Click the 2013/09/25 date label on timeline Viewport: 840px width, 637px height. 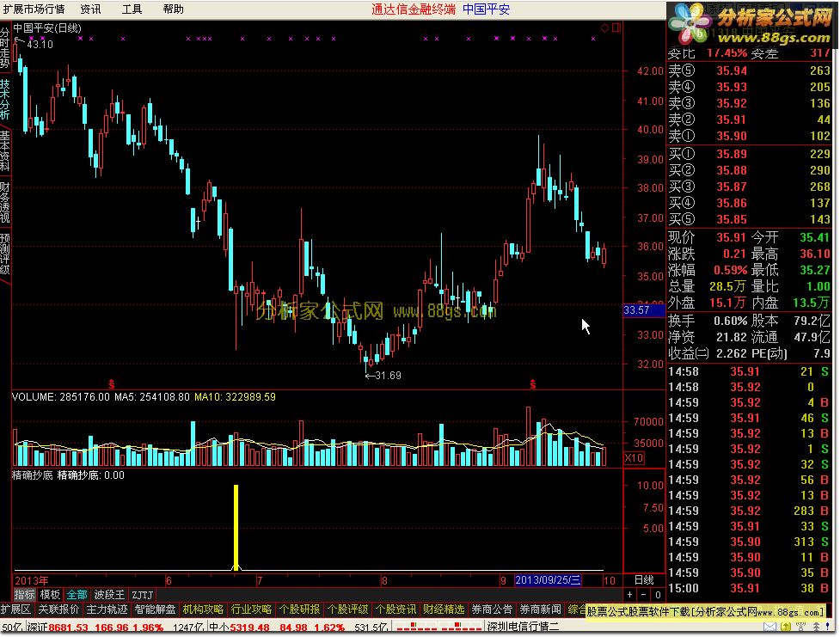[x=548, y=580]
